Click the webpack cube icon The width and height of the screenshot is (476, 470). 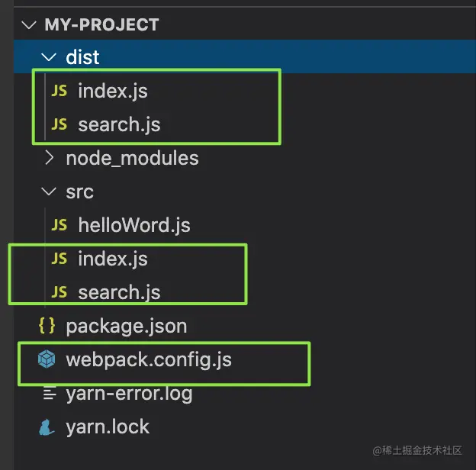coord(47,359)
